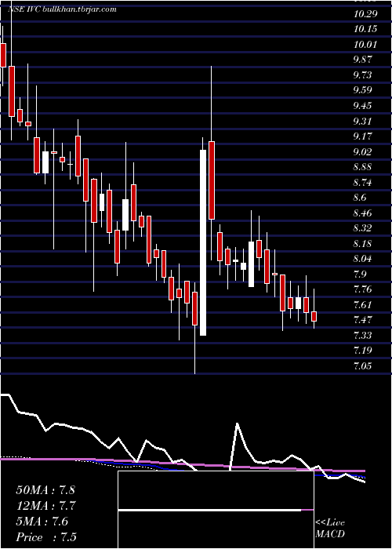Select the 7.61 price axis label
The width and height of the screenshot is (392, 549).
pyautogui.click(x=364, y=304)
